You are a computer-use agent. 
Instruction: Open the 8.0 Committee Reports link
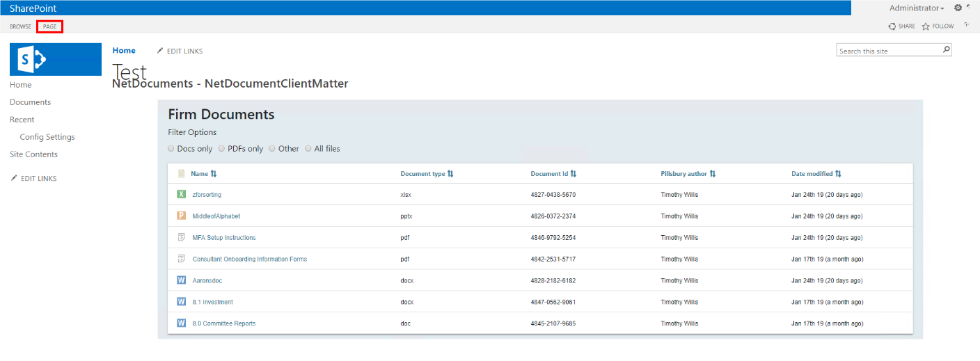[x=224, y=324]
